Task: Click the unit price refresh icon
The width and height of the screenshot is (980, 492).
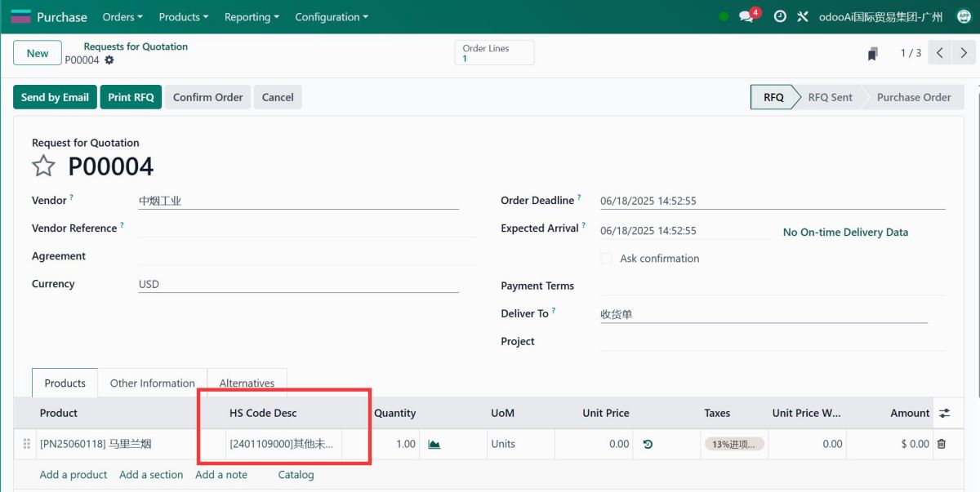Action: 648,444
